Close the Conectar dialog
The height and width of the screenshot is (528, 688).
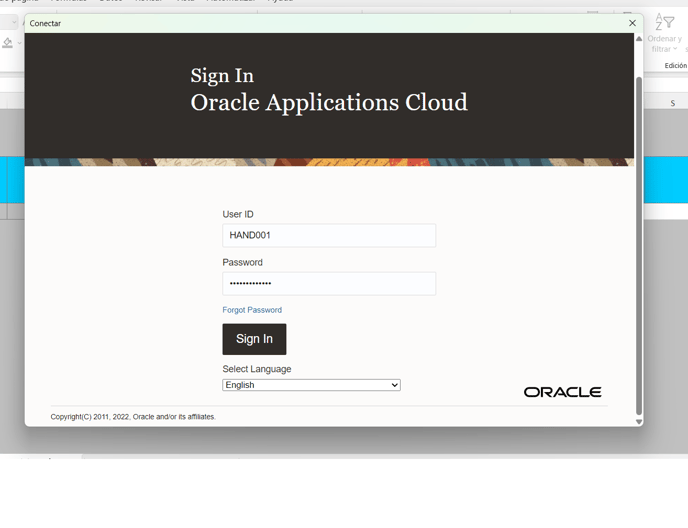[x=632, y=23]
